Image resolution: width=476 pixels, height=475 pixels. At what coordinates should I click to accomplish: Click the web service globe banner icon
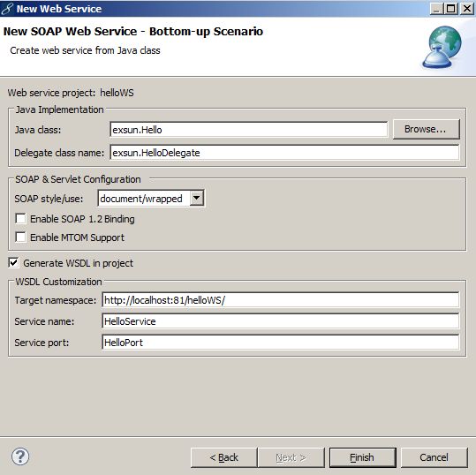click(442, 47)
